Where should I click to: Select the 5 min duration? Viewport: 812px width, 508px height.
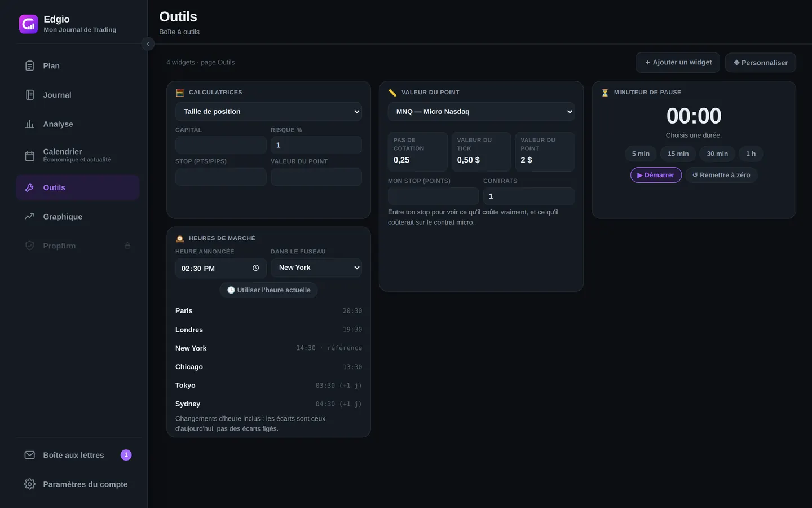[x=641, y=154]
